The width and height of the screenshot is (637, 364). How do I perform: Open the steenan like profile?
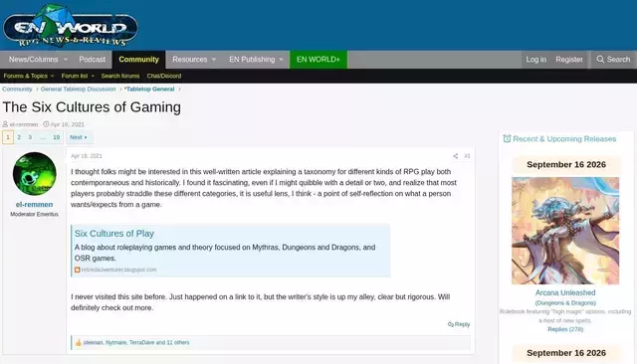[93, 342]
